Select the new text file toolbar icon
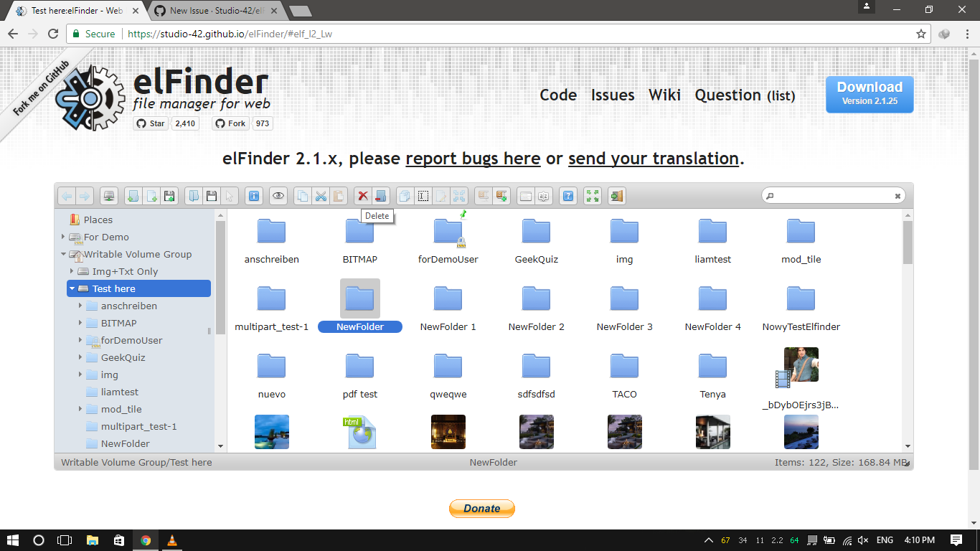Viewport: 980px width, 551px height. (151, 195)
